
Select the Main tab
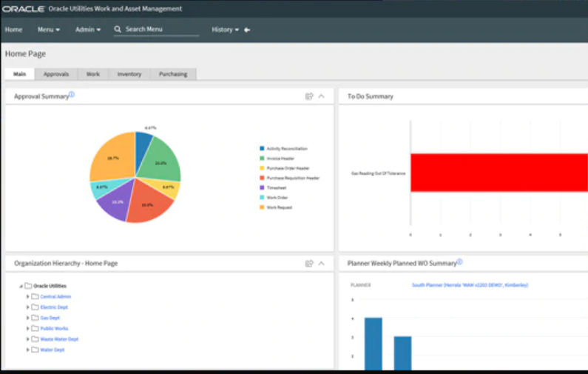tap(20, 74)
